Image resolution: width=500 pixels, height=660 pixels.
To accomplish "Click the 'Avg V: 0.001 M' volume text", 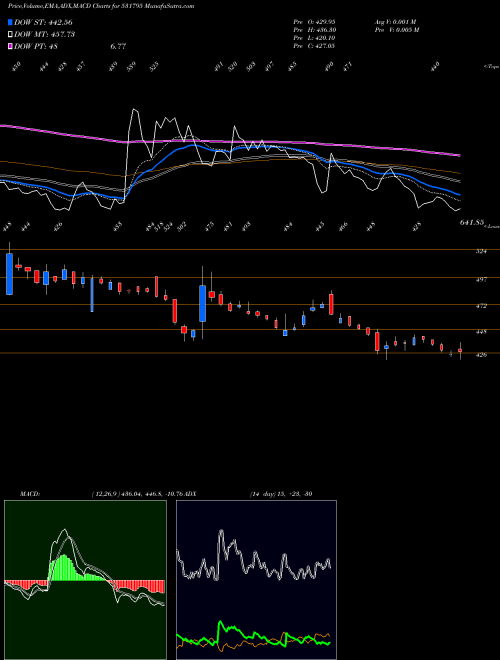I will pos(395,21).
